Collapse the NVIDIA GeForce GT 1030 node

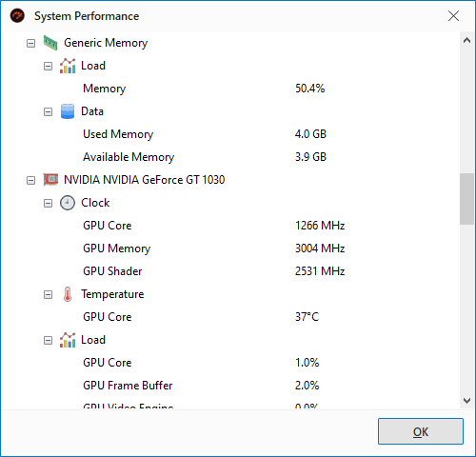point(30,180)
